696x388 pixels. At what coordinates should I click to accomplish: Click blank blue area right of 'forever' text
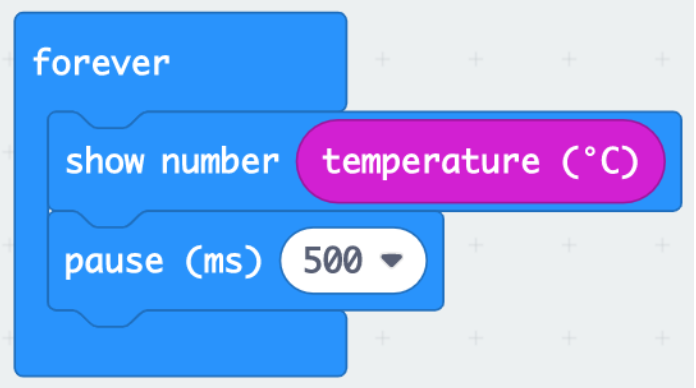tap(257, 63)
